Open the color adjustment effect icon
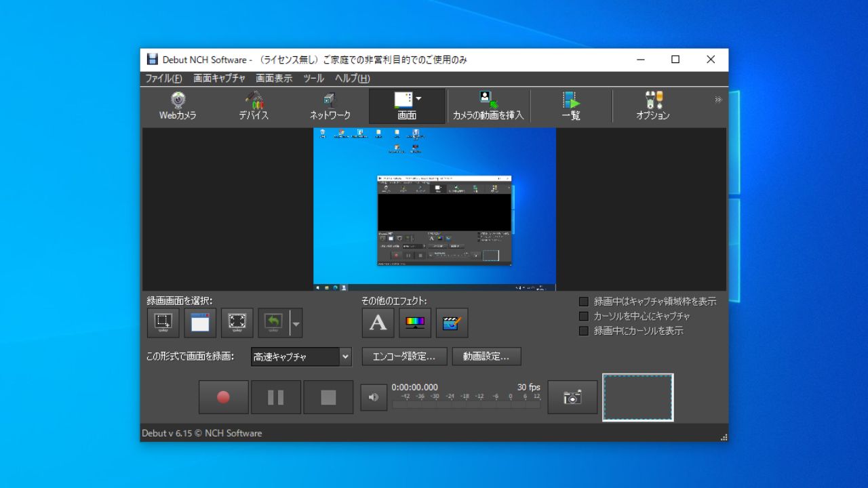 point(415,323)
